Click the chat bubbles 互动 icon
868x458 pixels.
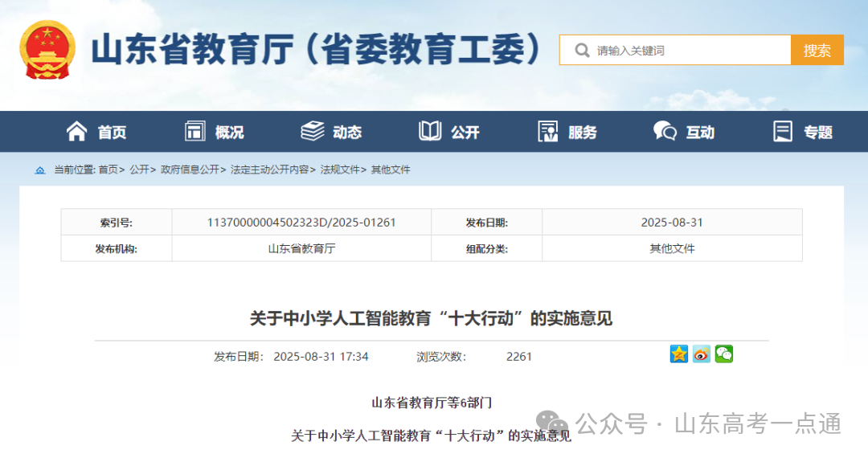point(665,132)
